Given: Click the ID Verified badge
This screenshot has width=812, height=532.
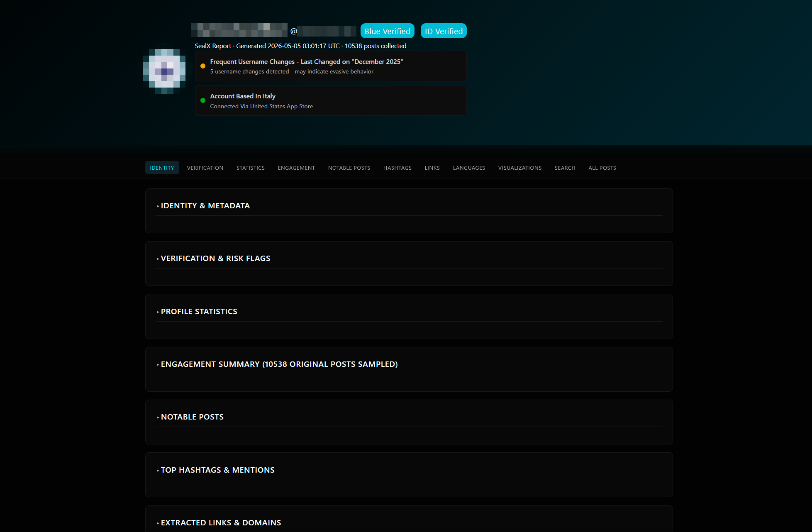Looking at the screenshot, I should click(444, 31).
